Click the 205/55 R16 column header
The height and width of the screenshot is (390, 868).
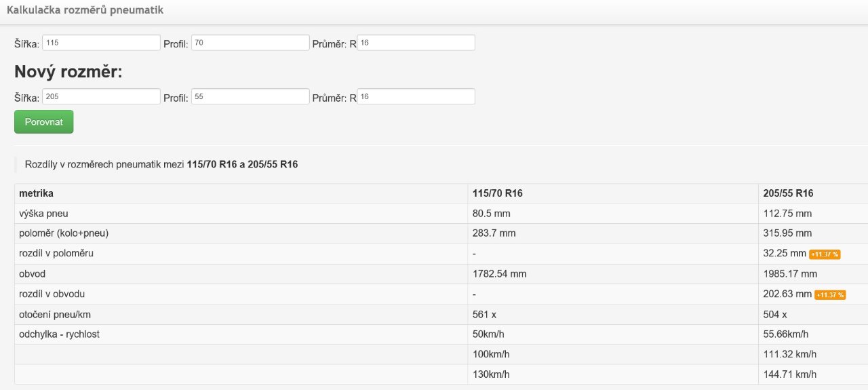[x=788, y=193]
